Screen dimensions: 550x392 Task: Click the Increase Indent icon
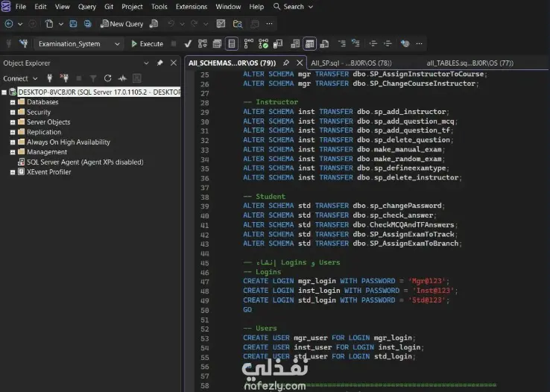[x=388, y=43]
